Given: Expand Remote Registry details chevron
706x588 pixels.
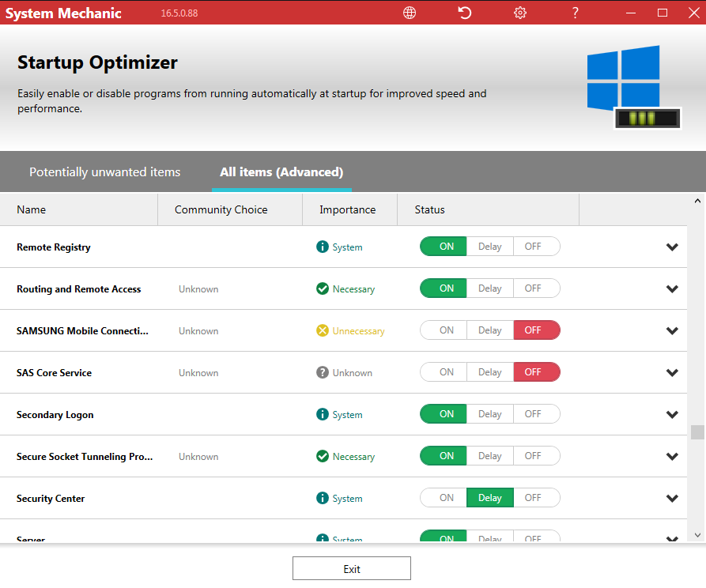Looking at the screenshot, I should coord(672,247).
